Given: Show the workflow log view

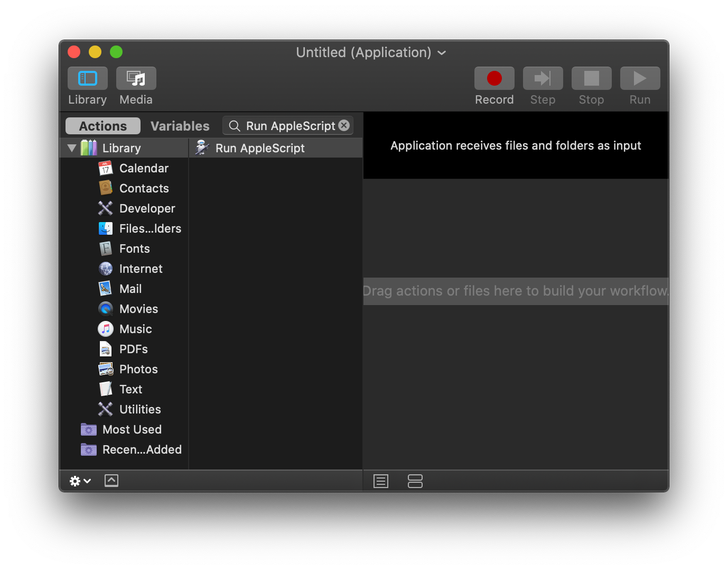Looking at the screenshot, I should point(381,481).
